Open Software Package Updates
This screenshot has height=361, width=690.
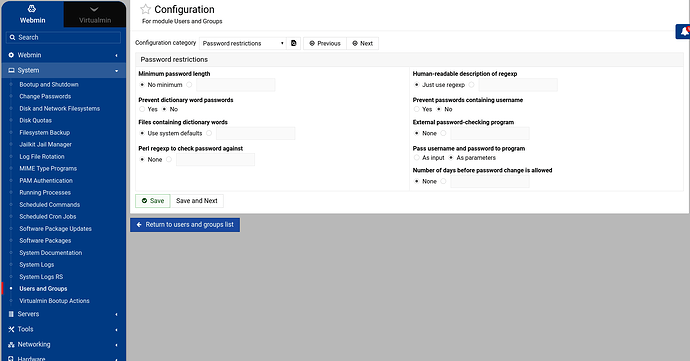point(55,228)
